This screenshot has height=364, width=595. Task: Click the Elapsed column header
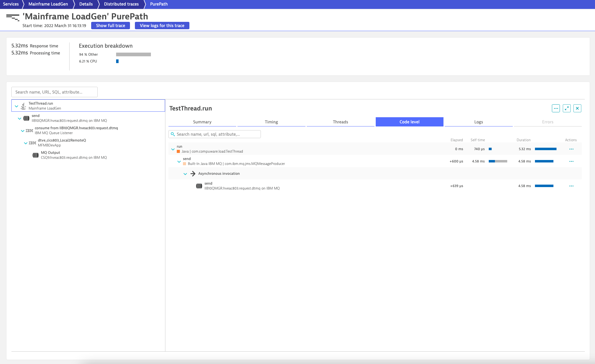coord(457,140)
